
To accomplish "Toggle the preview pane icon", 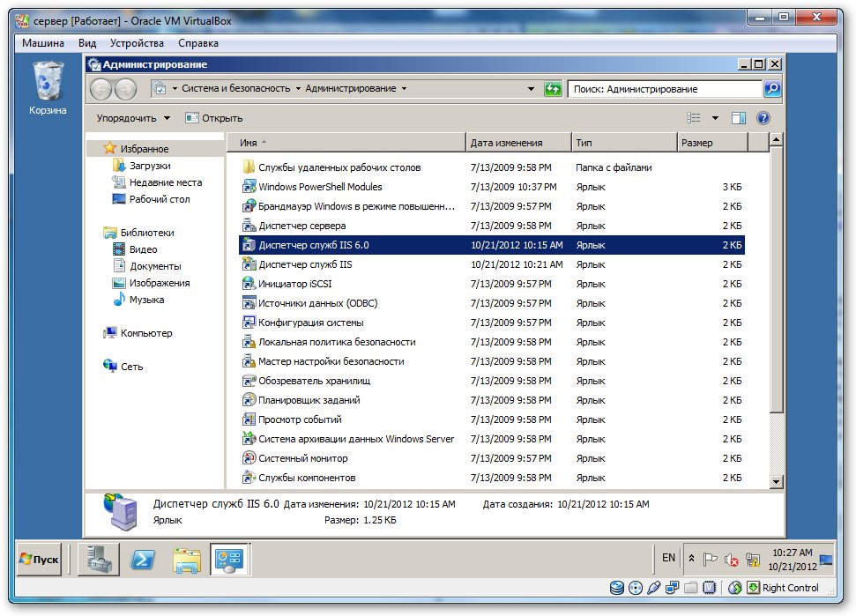I will tap(739, 118).
